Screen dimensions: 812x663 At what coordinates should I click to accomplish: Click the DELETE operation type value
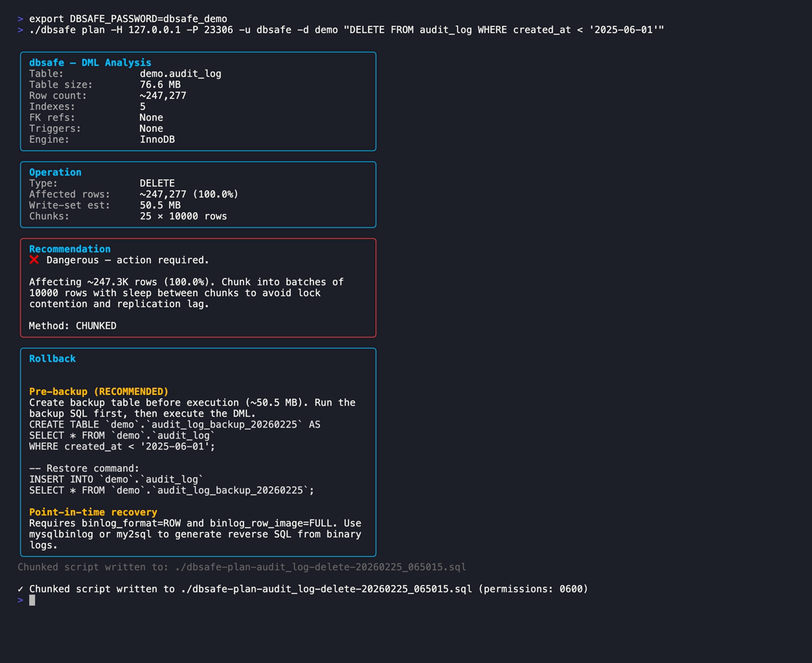tap(157, 183)
